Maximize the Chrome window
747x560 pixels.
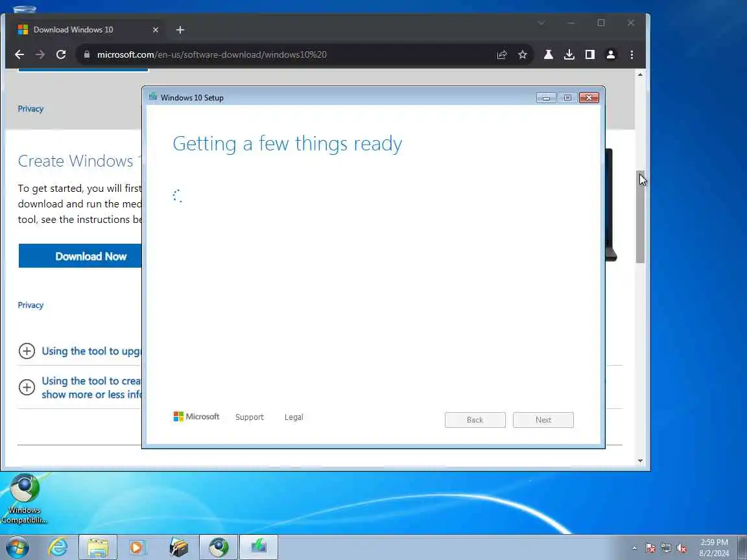point(601,23)
